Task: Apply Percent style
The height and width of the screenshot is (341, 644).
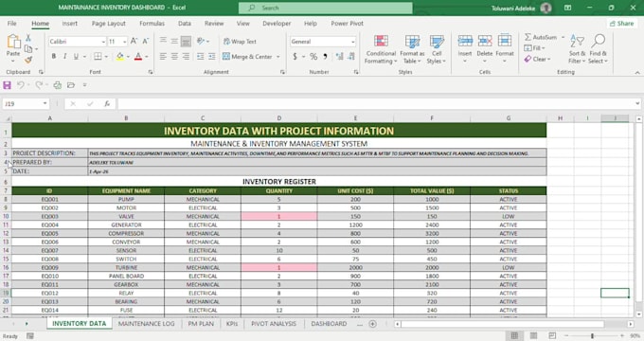Action: click(x=313, y=57)
